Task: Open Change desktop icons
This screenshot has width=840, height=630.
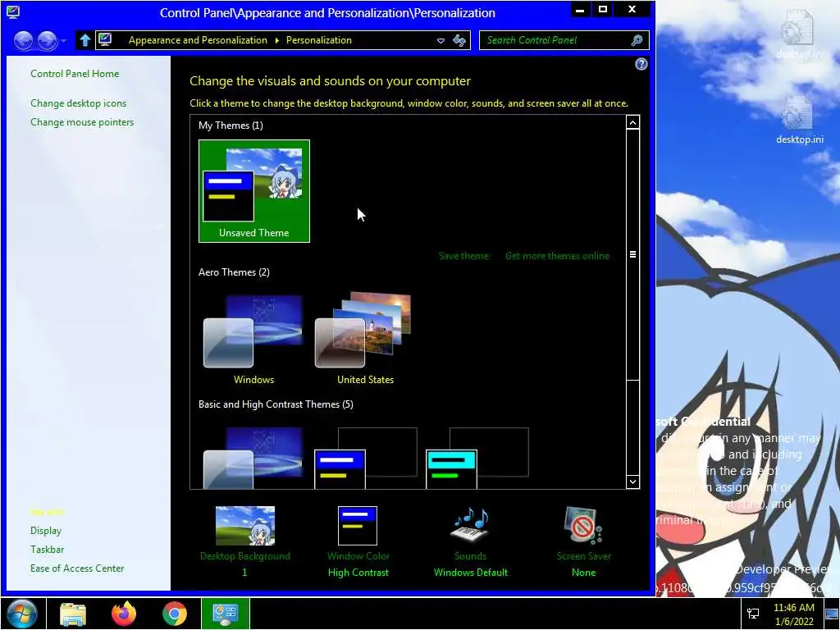Action: [x=78, y=103]
